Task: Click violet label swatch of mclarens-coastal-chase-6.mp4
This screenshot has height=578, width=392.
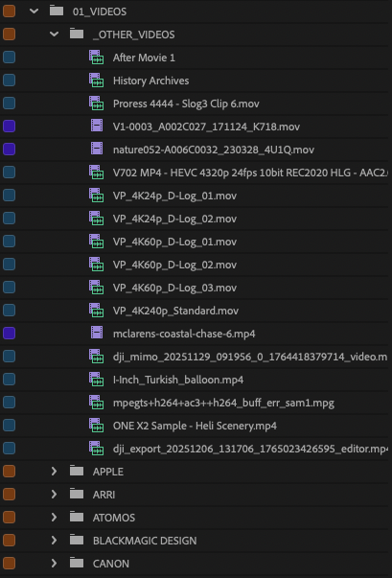Action: (x=9, y=333)
